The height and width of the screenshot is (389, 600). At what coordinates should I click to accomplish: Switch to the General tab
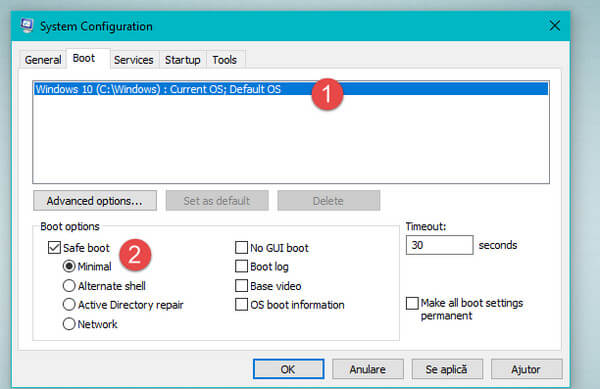click(x=42, y=60)
